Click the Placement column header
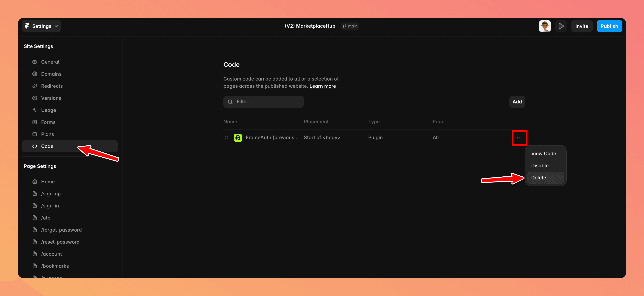 316,122
